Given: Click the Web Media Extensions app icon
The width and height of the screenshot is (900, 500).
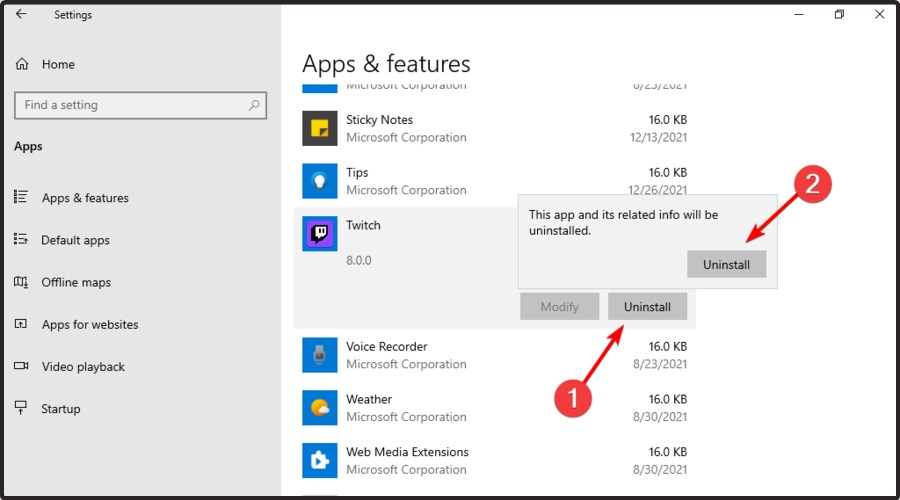Looking at the screenshot, I should tap(320, 460).
